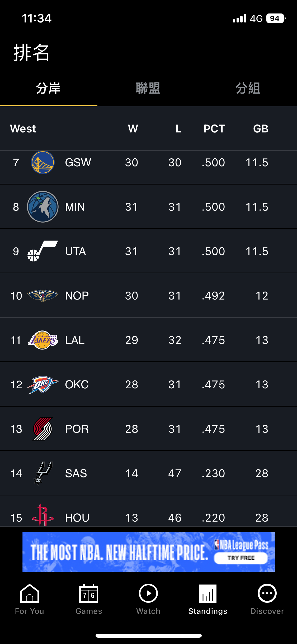This screenshot has width=297, height=644.
Task: Tap the Portland Trail Blazers logo
Action: pyautogui.click(x=43, y=429)
